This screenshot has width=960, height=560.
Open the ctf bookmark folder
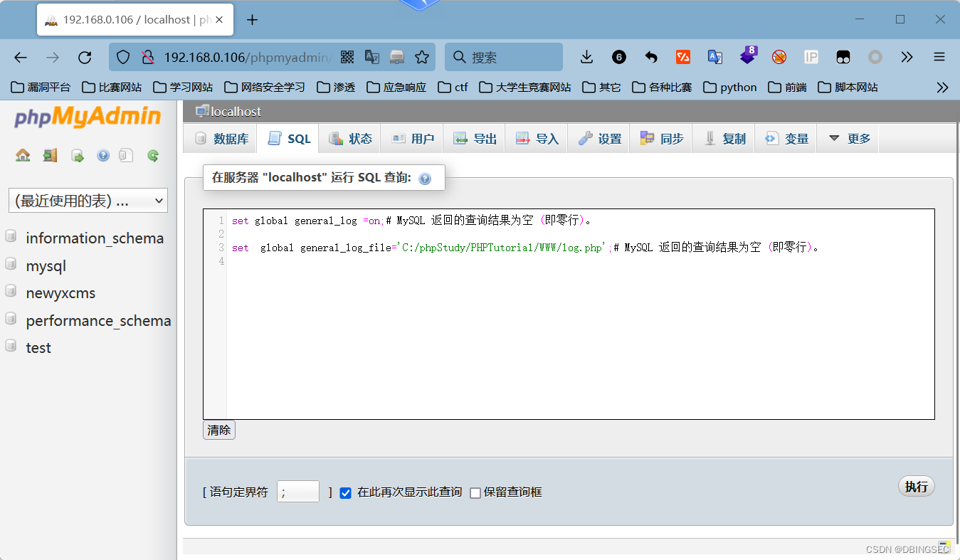click(453, 88)
